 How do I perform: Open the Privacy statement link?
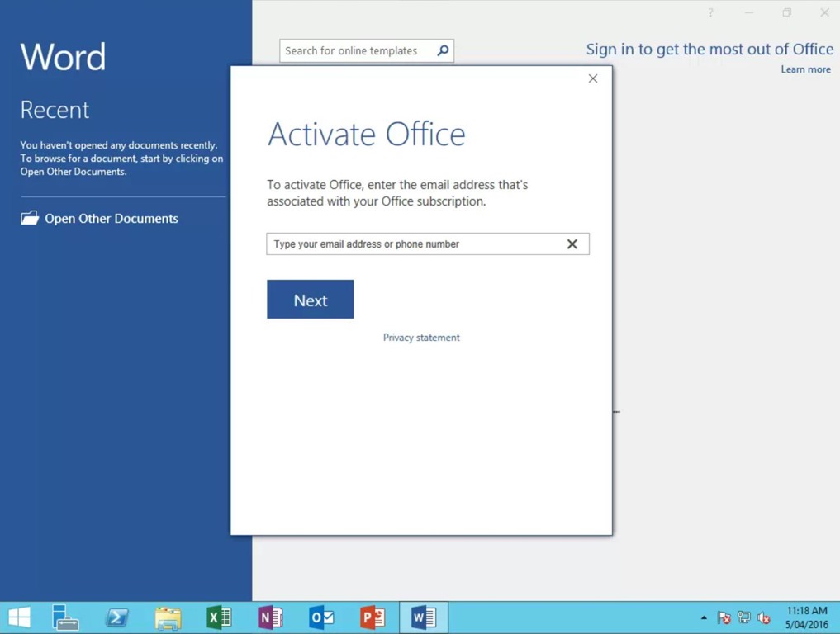[421, 337]
